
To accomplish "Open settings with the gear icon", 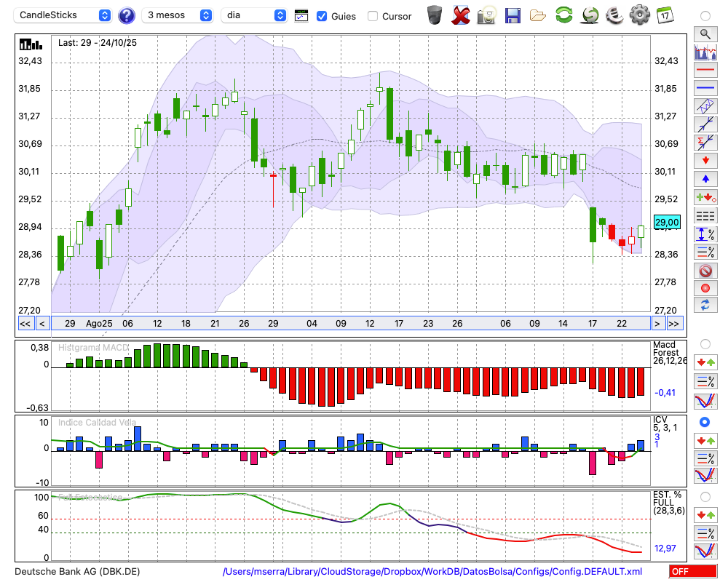I will (x=639, y=15).
